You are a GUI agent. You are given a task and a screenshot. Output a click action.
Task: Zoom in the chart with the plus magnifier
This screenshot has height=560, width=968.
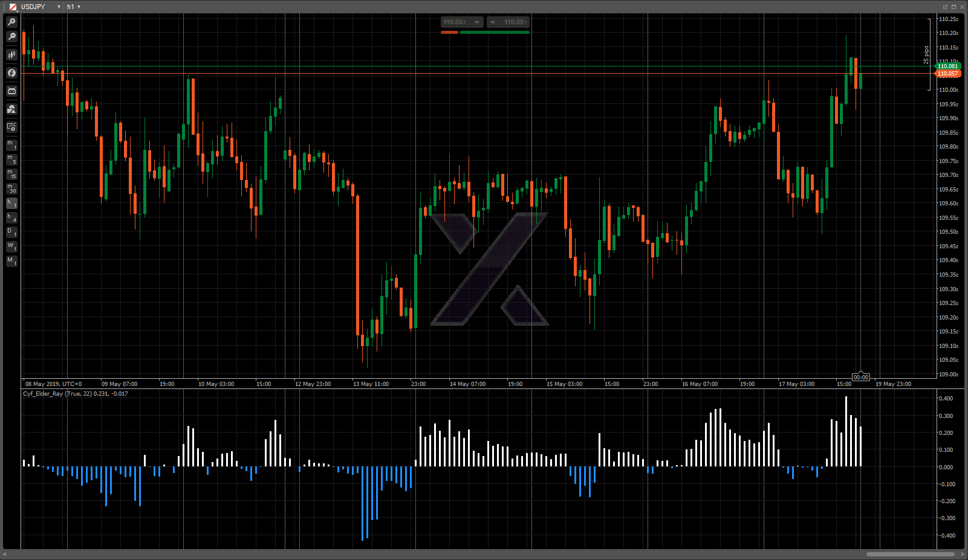pos(11,22)
